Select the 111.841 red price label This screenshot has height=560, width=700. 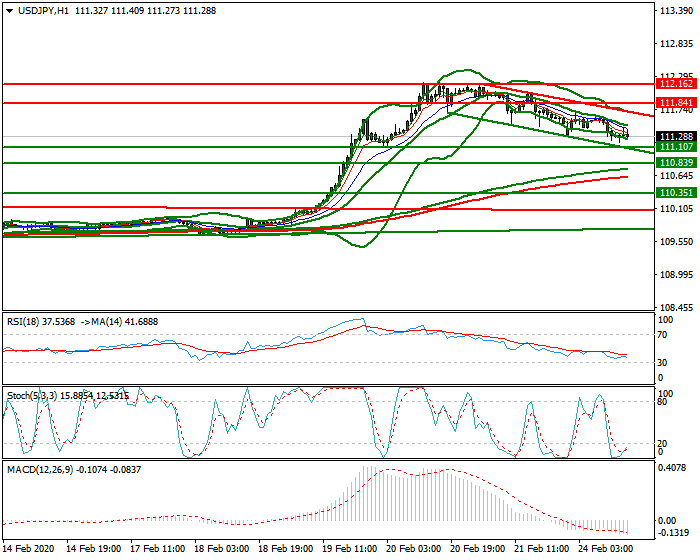676,103
